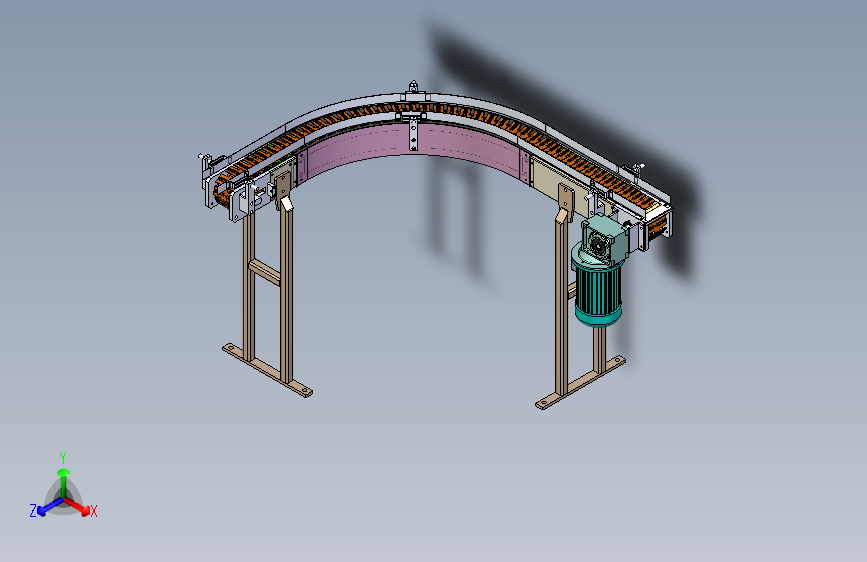Click the red X axis of the orientation triad
This screenshot has height=562, width=867.
[x=77, y=506]
